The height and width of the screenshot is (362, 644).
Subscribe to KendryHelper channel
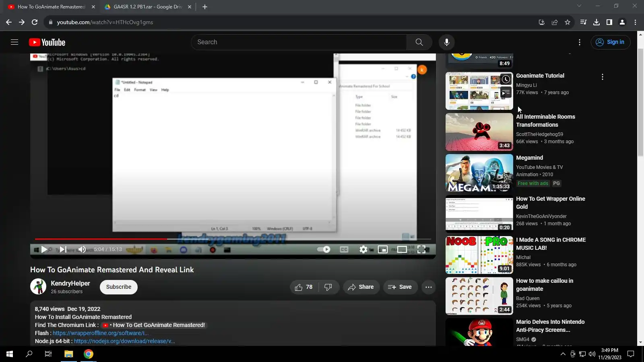[119, 287]
